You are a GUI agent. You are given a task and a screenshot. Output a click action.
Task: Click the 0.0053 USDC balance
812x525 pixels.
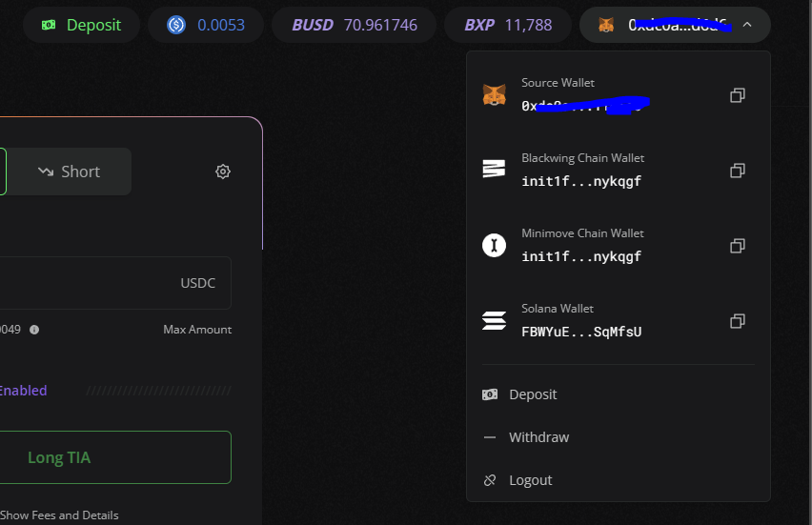pyautogui.click(x=206, y=25)
